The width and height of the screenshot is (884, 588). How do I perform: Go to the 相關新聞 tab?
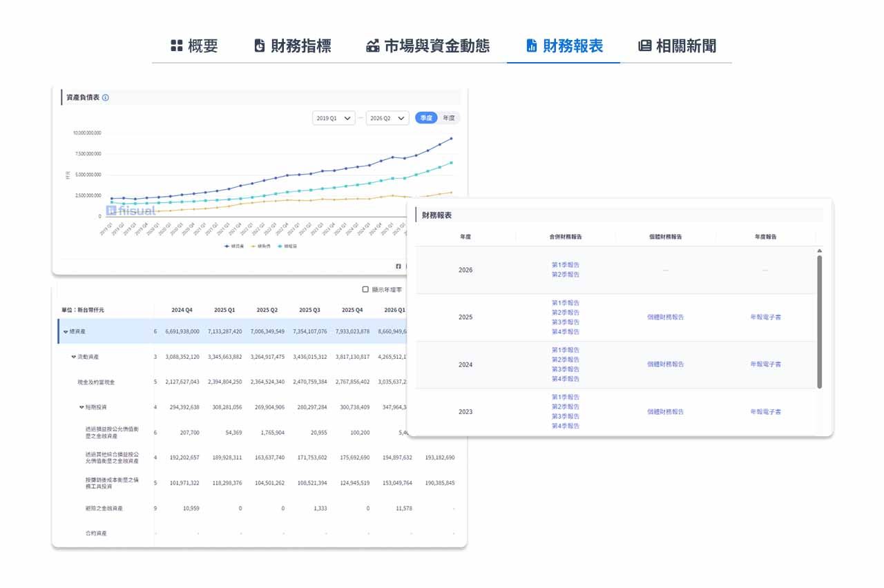coord(677,46)
